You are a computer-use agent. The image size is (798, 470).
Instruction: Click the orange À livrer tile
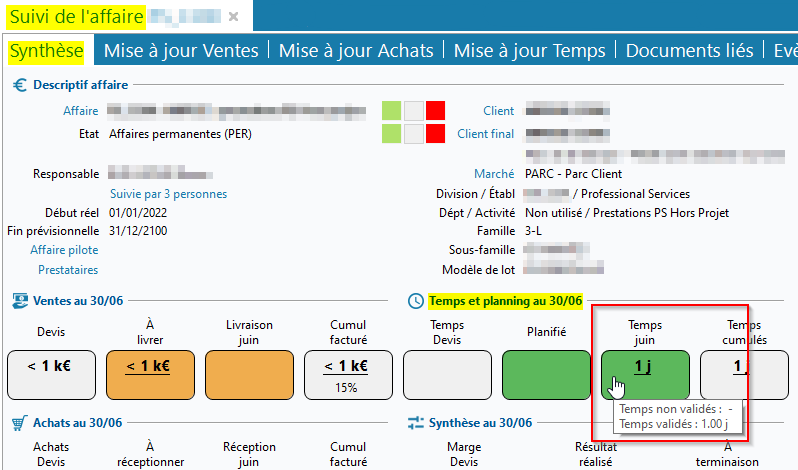[x=148, y=375]
